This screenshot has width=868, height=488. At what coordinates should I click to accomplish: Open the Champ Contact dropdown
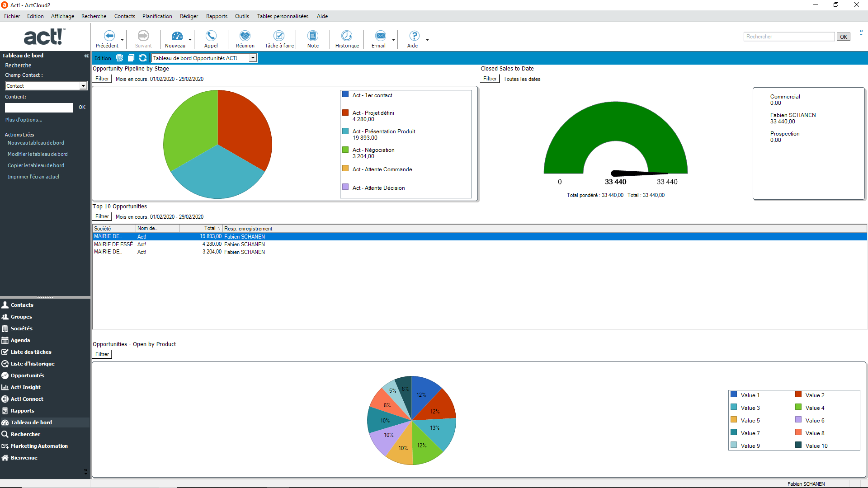coord(83,86)
